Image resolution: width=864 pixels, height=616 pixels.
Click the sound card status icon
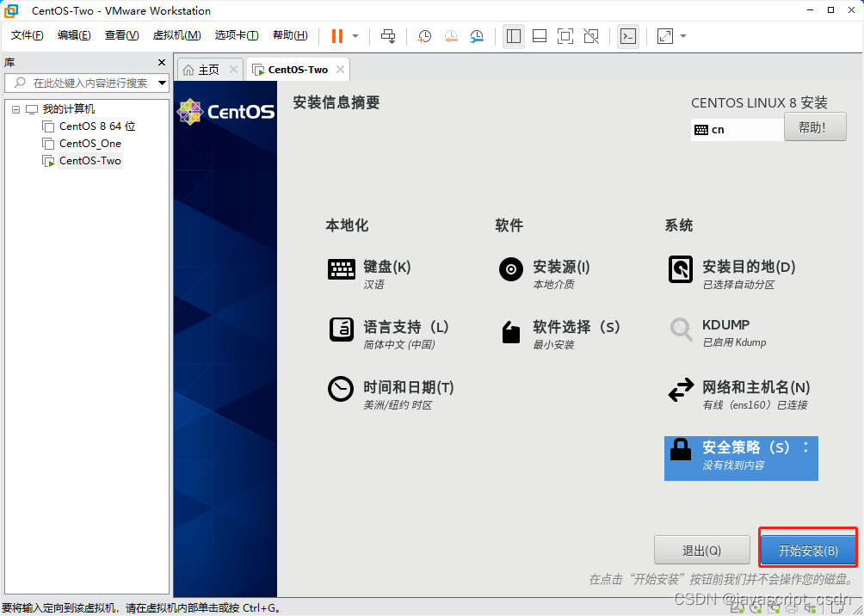tap(810, 609)
